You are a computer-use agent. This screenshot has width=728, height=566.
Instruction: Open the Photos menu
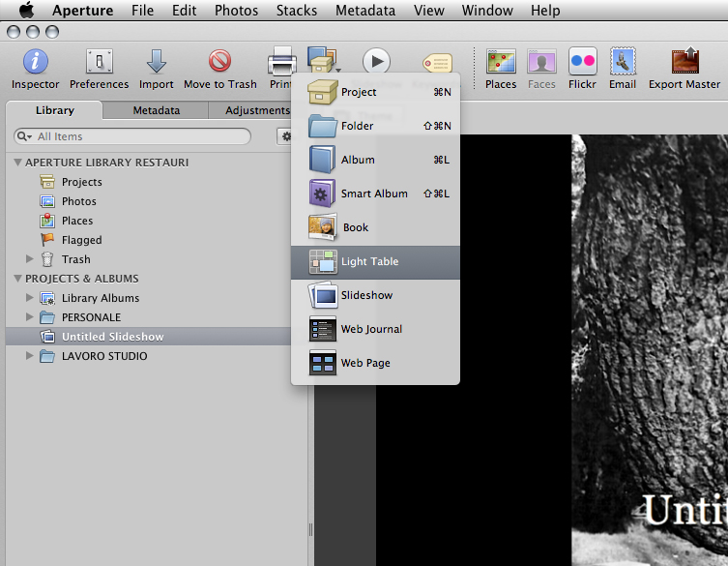(236, 11)
